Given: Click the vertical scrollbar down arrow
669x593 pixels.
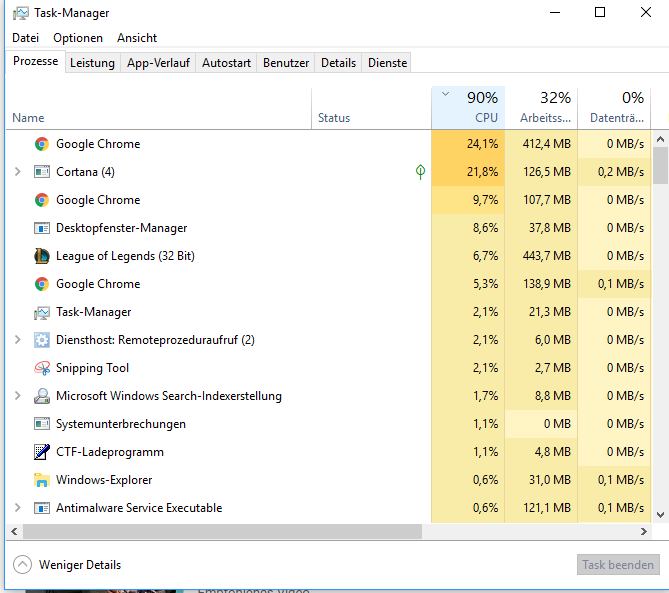Looking at the screenshot, I should click(660, 515).
